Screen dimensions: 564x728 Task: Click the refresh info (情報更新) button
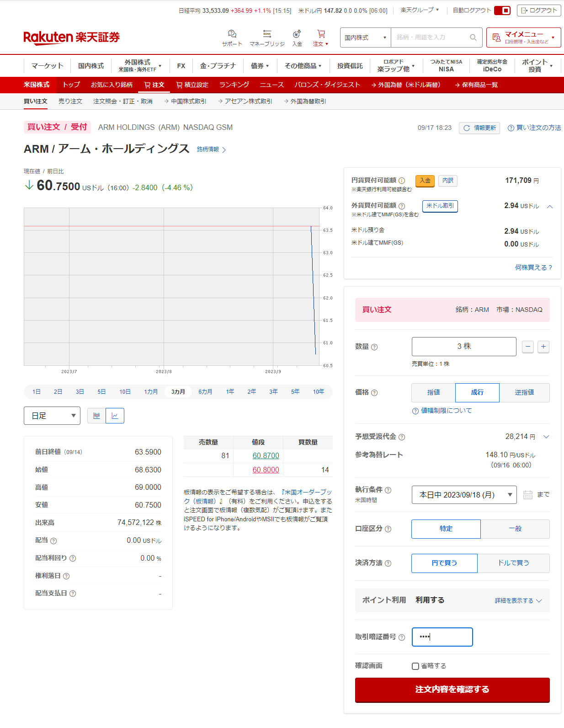pyautogui.click(x=479, y=128)
